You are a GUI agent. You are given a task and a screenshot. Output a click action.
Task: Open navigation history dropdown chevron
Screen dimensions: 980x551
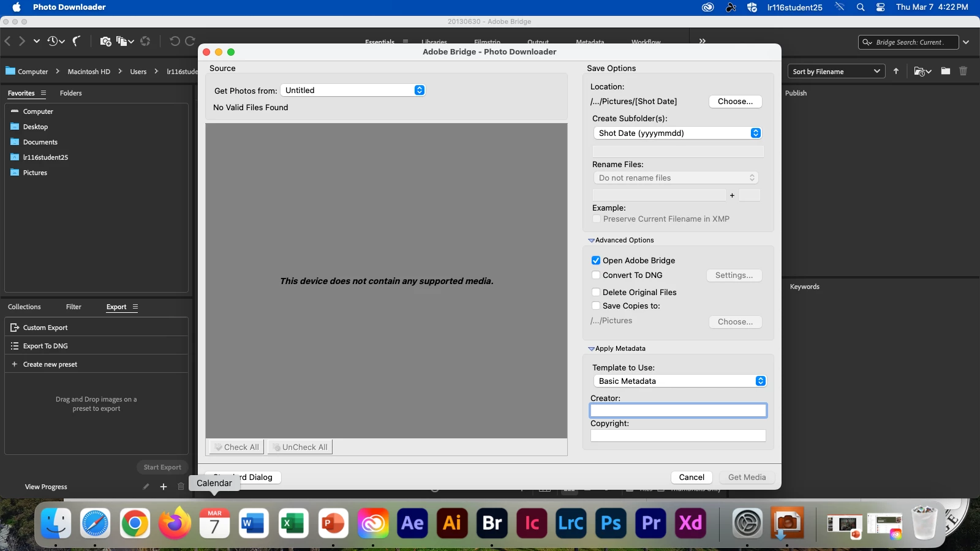coord(37,41)
